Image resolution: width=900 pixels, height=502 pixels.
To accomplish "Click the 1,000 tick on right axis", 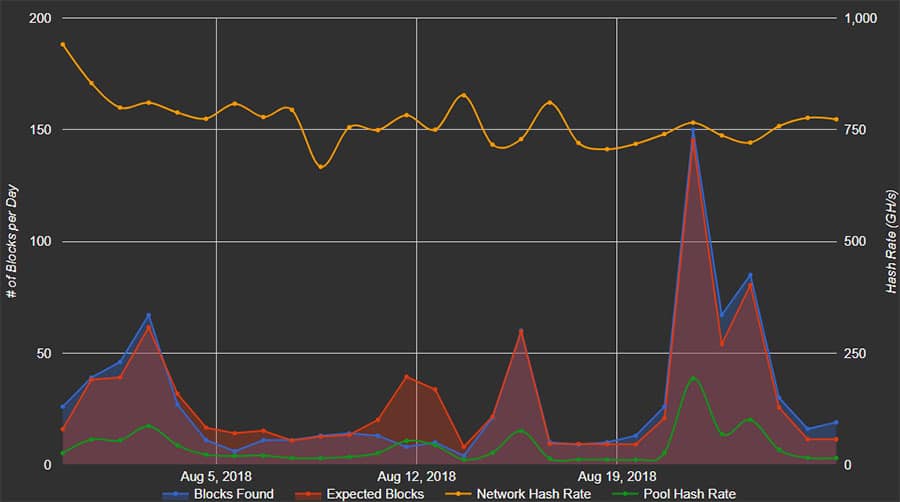I will tap(860, 18).
